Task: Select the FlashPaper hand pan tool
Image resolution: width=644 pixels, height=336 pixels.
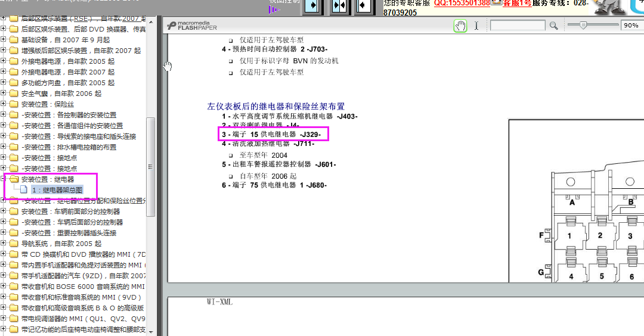Action: pyautogui.click(x=460, y=26)
